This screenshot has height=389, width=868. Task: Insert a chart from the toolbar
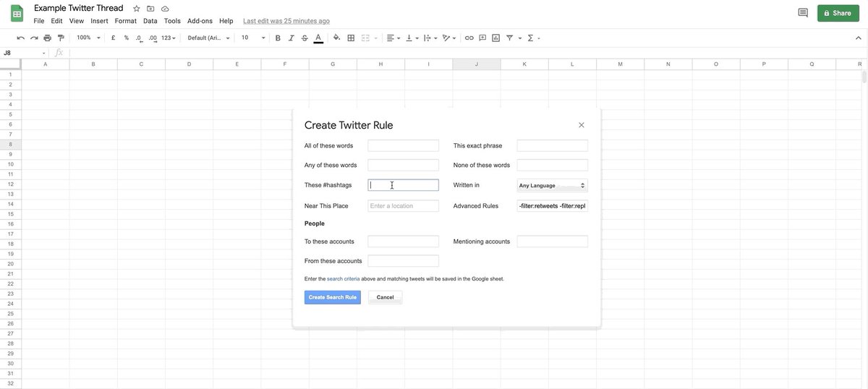[x=496, y=38]
